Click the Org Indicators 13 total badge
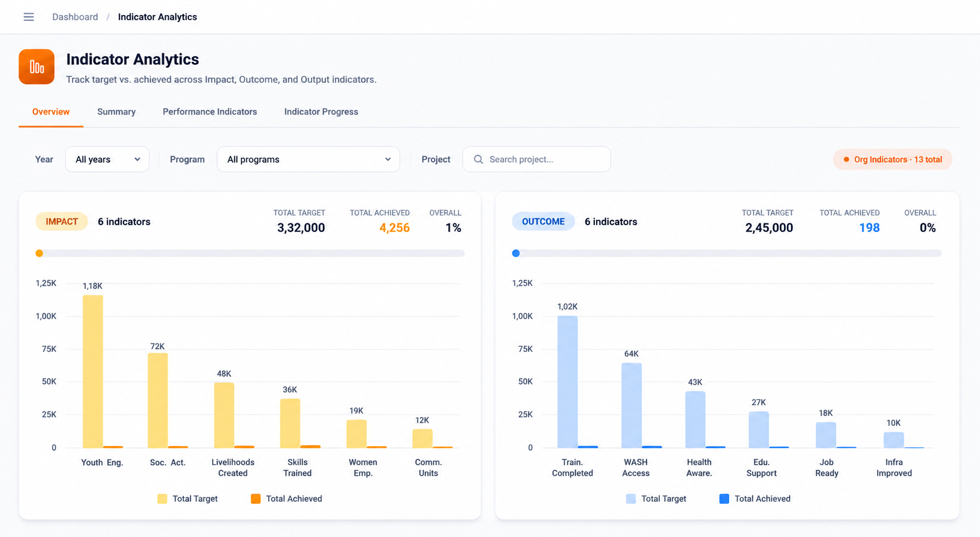980x537 pixels. [x=893, y=159]
